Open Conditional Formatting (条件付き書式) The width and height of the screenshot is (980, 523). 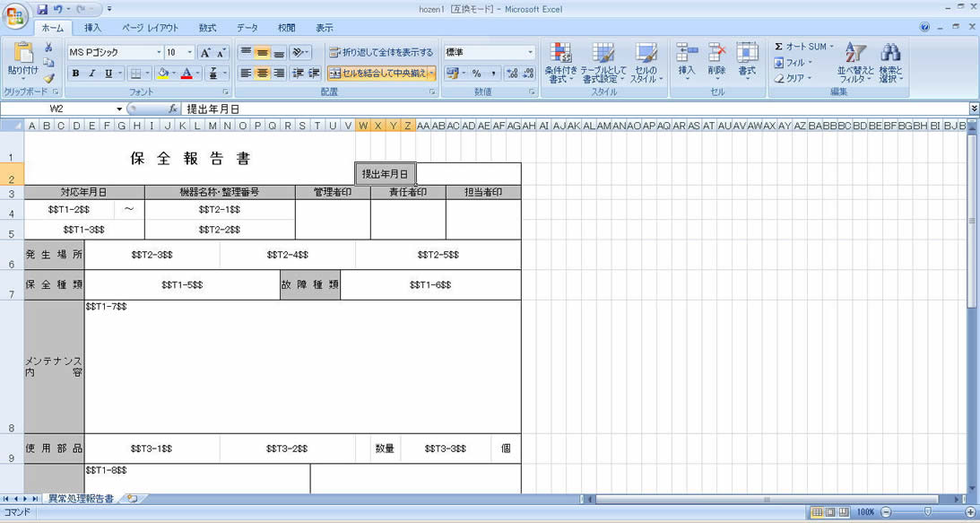[x=560, y=63]
